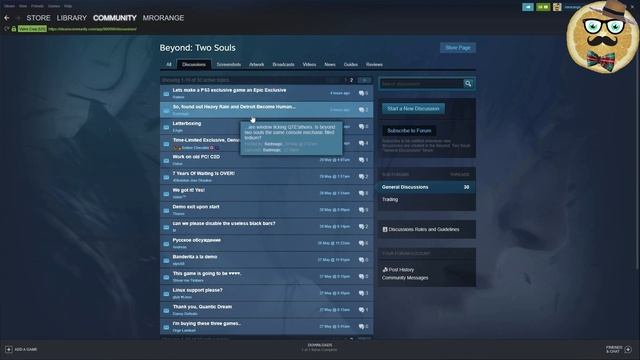The width and height of the screenshot is (640, 360).
Task: Open the COMMUNITY section
Action: coord(115,18)
